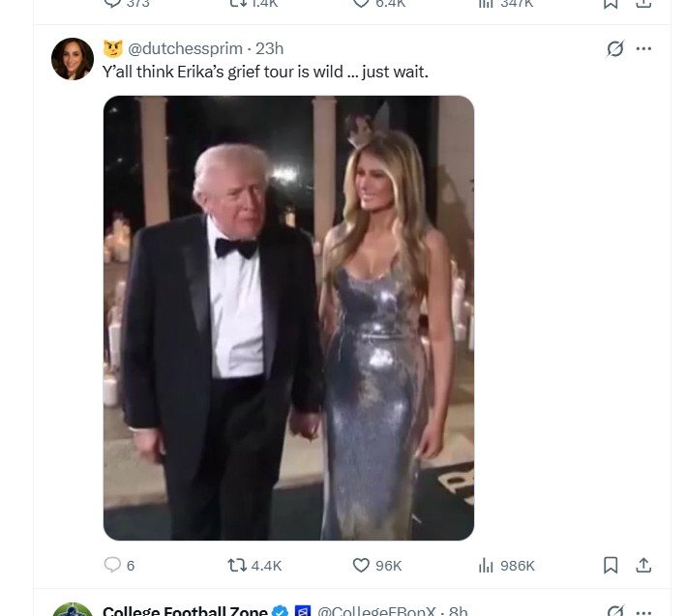Repost the tweet with 4.4K reposts
The height and width of the screenshot is (616, 686).
point(237,565)
